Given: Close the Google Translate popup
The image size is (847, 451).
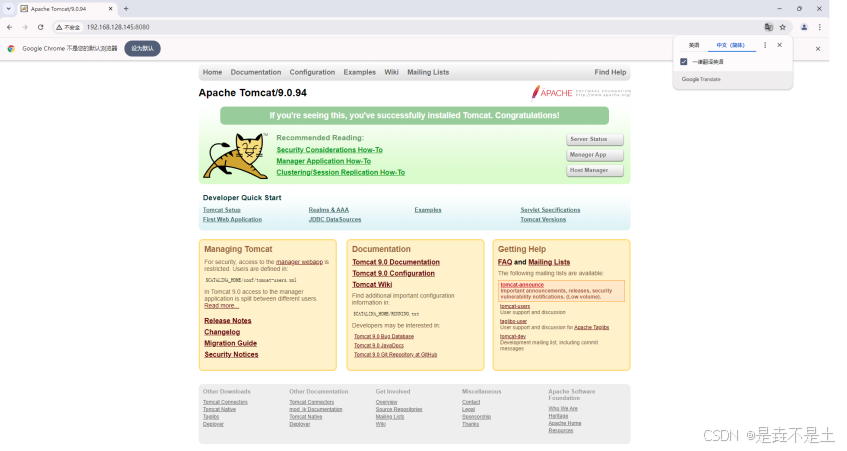Looking at the screenshot, I should point(779,45).
